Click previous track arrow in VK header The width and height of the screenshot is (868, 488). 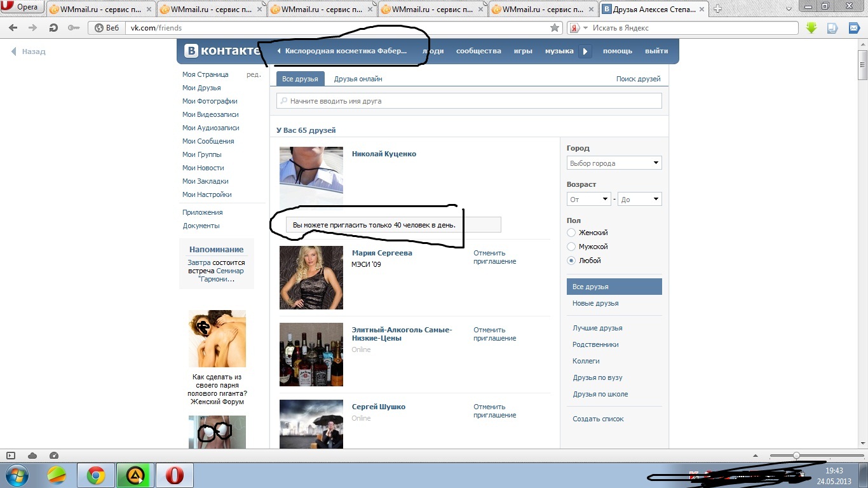[x=279, y=51]
